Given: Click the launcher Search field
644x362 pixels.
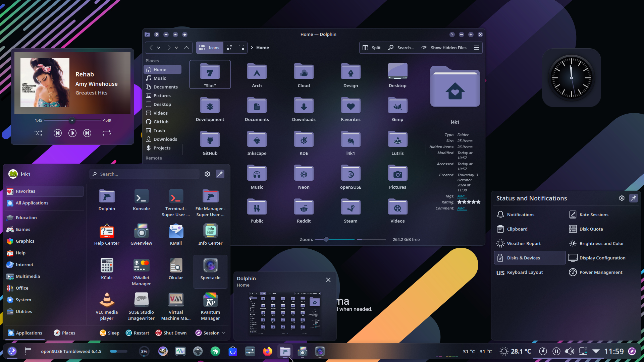Looking at the screenshot, I should pyautogui.click(x=145, y=174).
